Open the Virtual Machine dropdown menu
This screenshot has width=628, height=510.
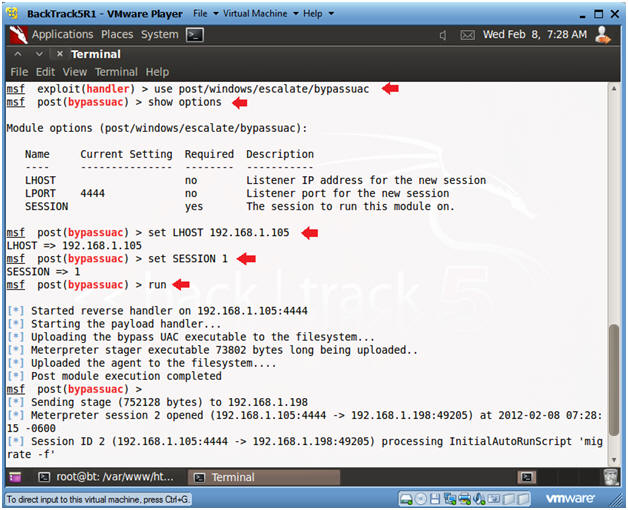260,14
